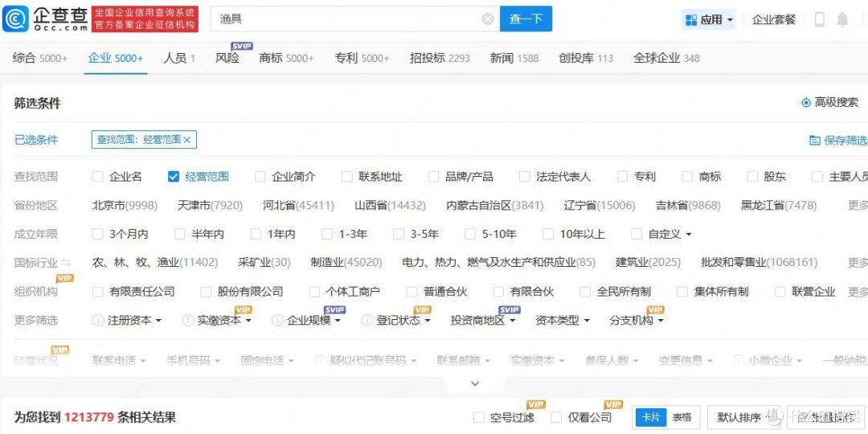Check the 联系地址 checkbox
Image resolution: width=868 pixels, height=434 pixels.
(347, 177)
